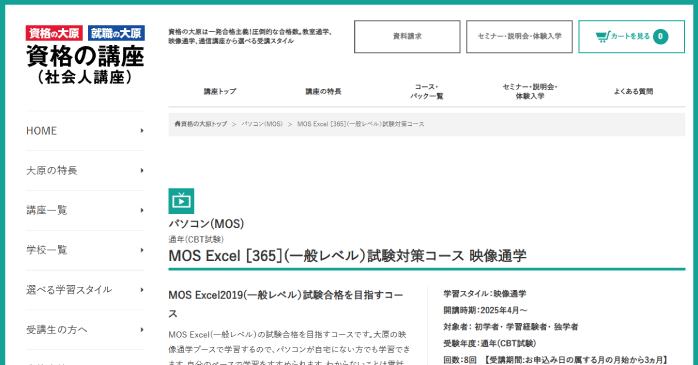
Task: Expand the 受講生の方へ sidebar arrow
Action: coord(142,330)
